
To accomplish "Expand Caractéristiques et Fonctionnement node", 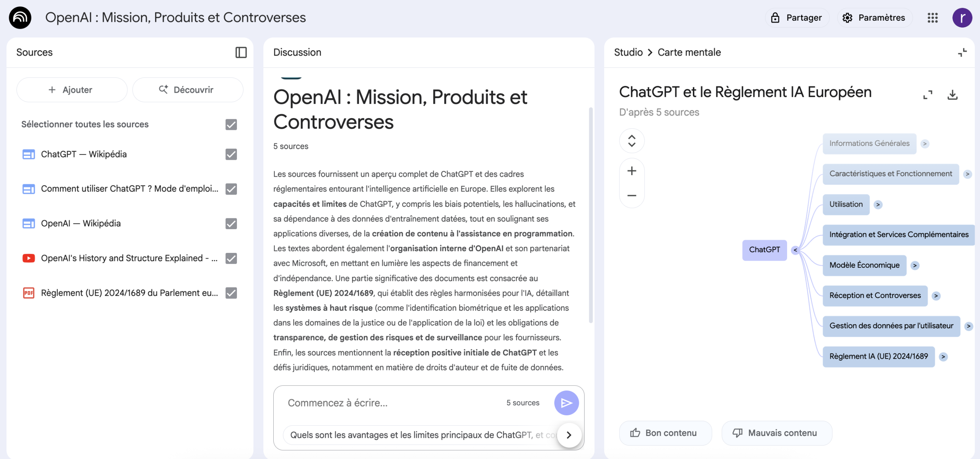I will (x=968, y=174).
